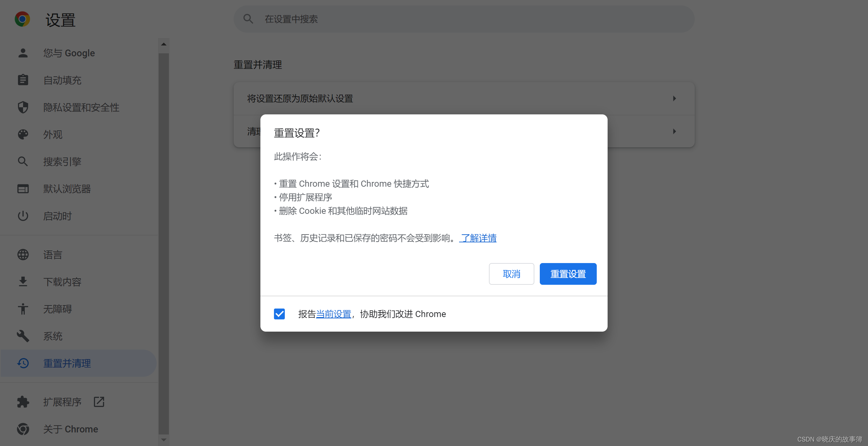Select 默认浏览器 in the sidebar
This screenshot has width=868, height=446.
(x=67, y=189)
